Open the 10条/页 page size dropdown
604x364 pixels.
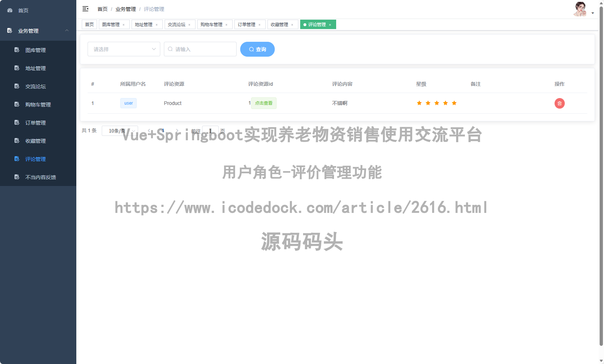pos(120,131)
